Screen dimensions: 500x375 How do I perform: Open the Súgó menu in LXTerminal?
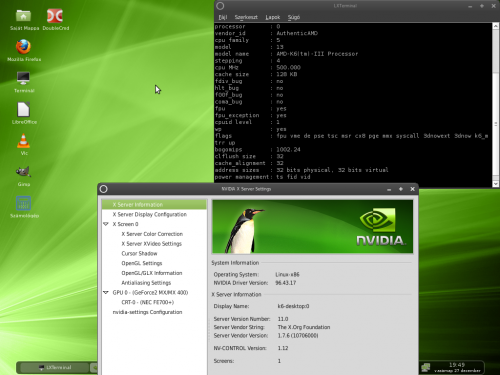click(294, 17)
